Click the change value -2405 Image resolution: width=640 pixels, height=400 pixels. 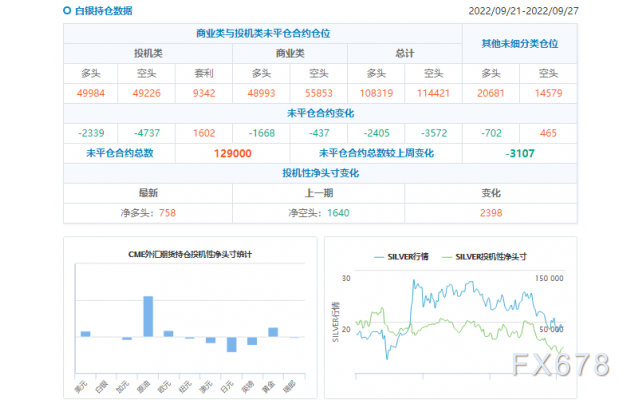tap(376, 133)
